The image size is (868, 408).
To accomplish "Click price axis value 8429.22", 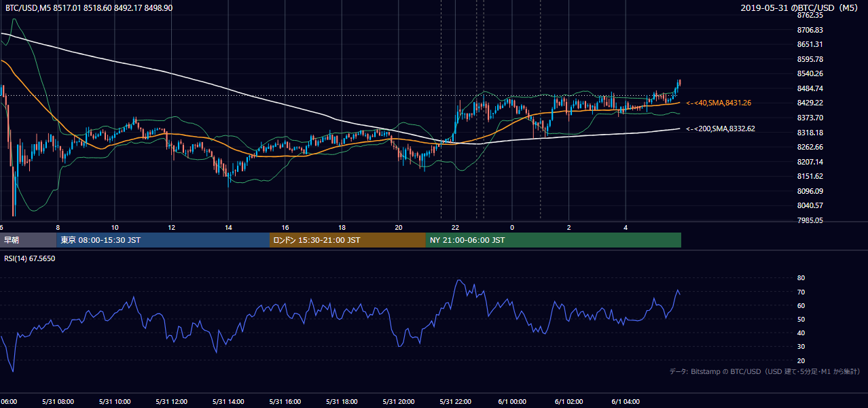I will pyautogui.click(x=810, y=103).
